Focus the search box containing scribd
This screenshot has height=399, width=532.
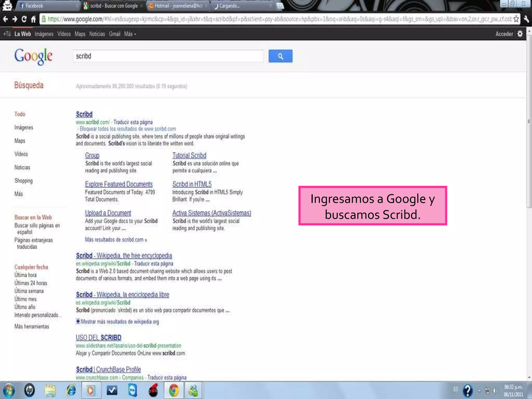168,56
